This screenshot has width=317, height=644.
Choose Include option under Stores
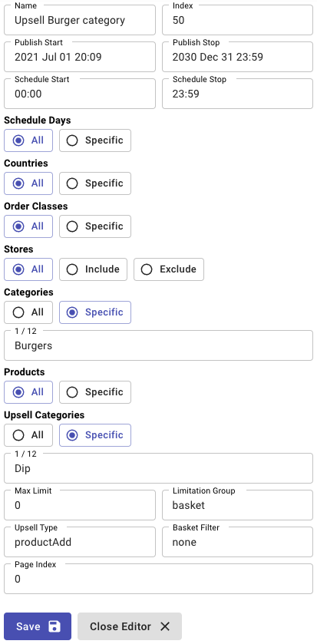click(93, 269)
